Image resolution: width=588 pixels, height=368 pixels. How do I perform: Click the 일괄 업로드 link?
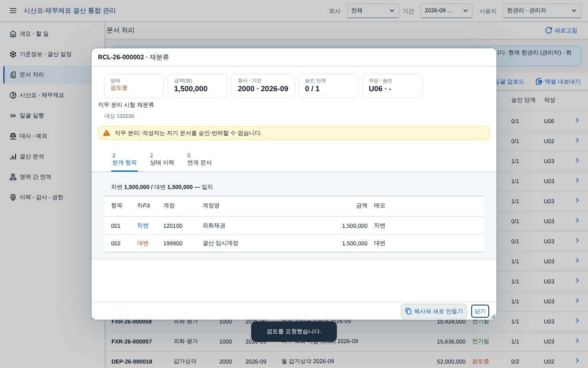509,81
